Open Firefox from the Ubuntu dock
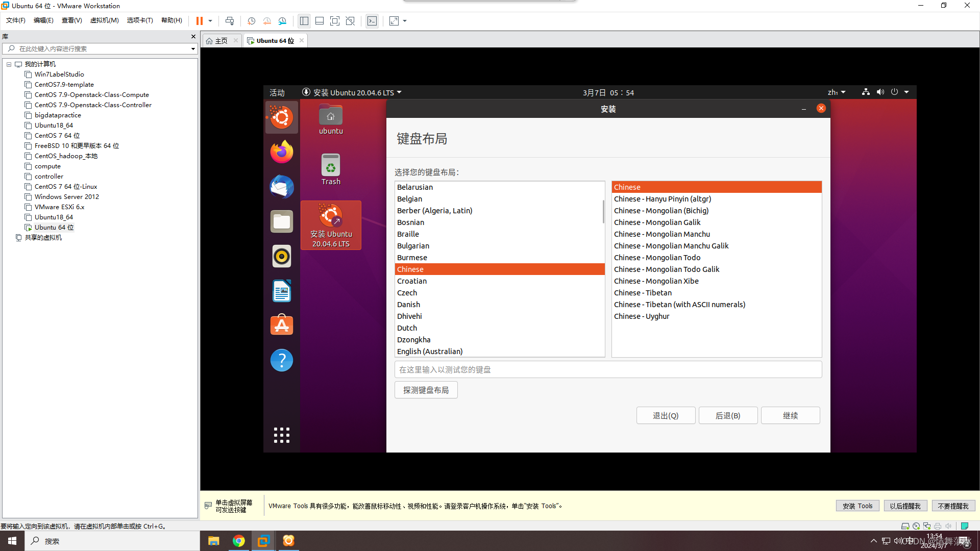This screenshot has width=980, height=551. click(282, 152)
